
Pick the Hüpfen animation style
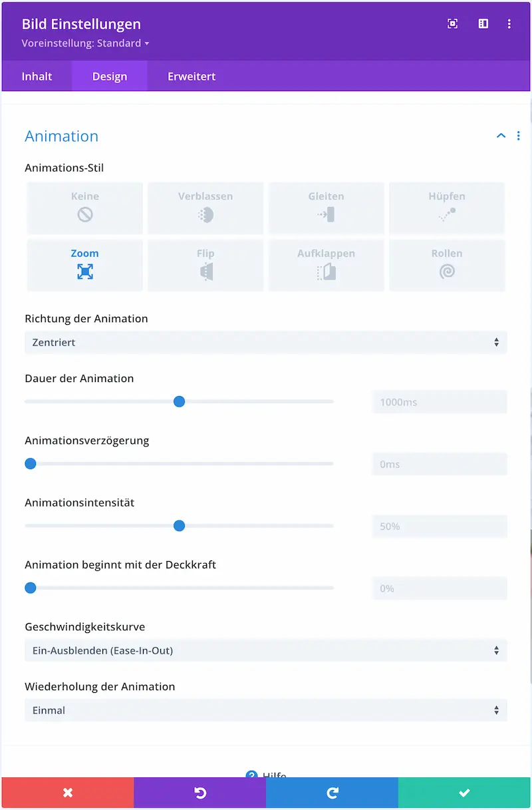point(447,206)
